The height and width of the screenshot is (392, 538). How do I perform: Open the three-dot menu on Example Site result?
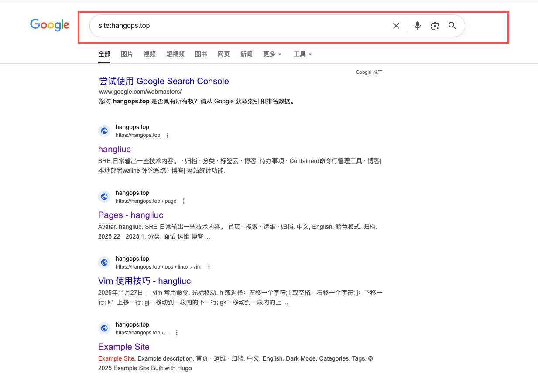tap(177, 332)
